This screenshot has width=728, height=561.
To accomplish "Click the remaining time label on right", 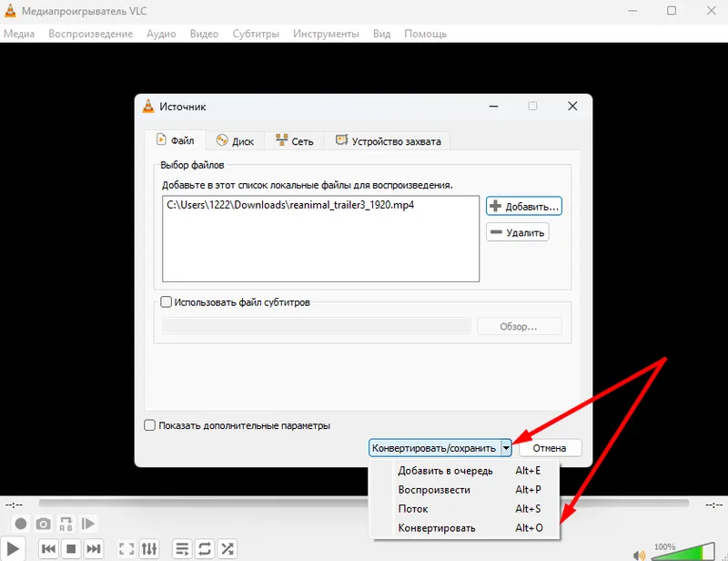I will [713, 505].
